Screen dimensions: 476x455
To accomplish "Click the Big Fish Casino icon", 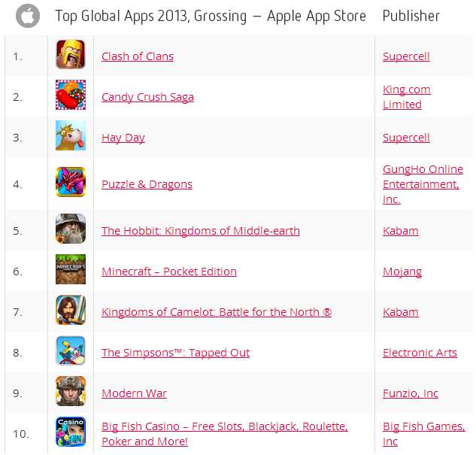I will 71,432.
